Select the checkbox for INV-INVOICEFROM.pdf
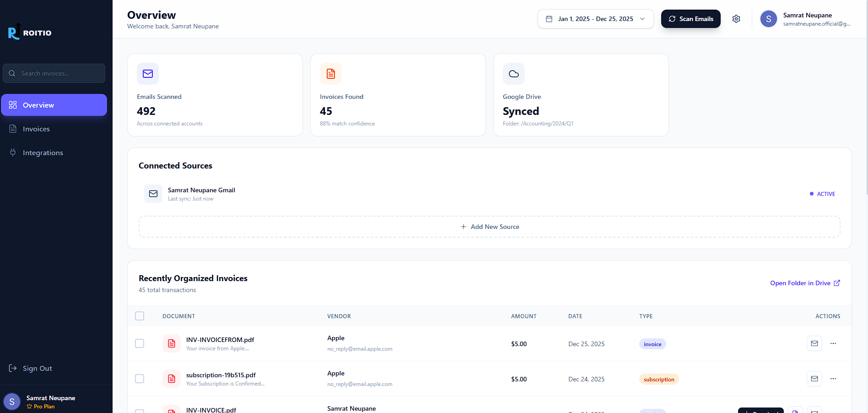The height and width of the screenshot is (413, 868). (x=140, y=343)
